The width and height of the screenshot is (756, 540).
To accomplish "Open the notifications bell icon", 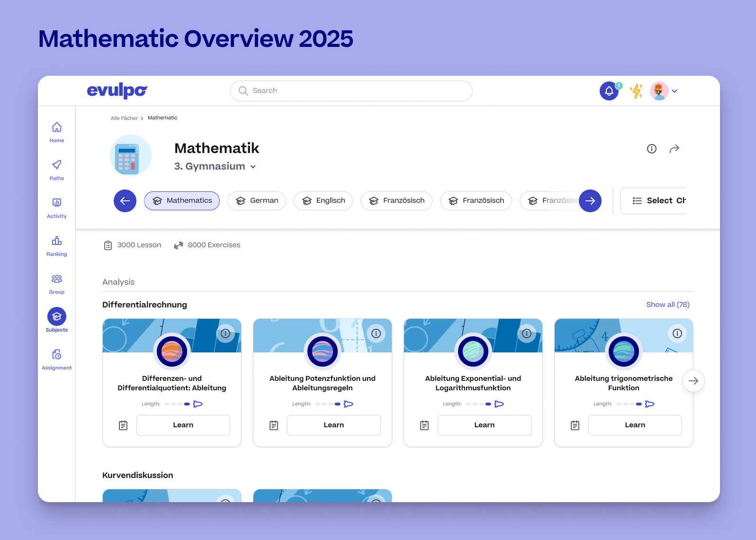I will click(609, 91).
